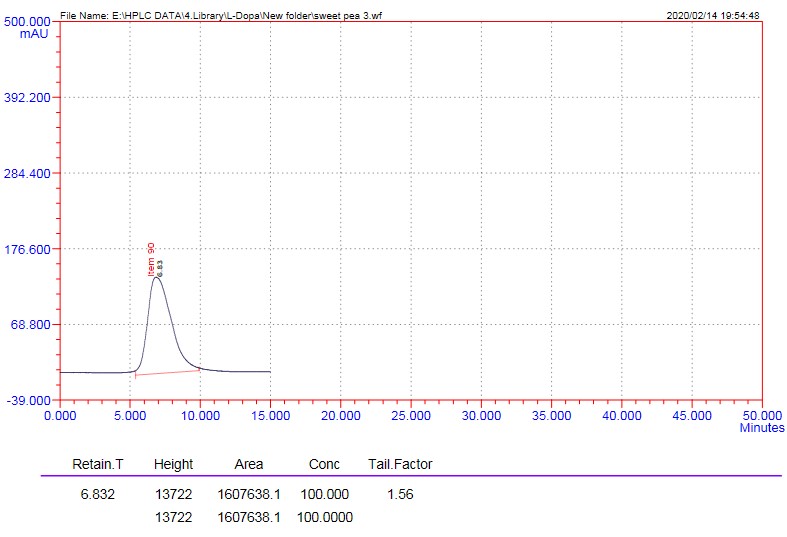Image resolution: width=787 pixels, height=537 pixels.
Task: Select the 'Area' column header
Action: pyautogui.click(x=248, y=465)
